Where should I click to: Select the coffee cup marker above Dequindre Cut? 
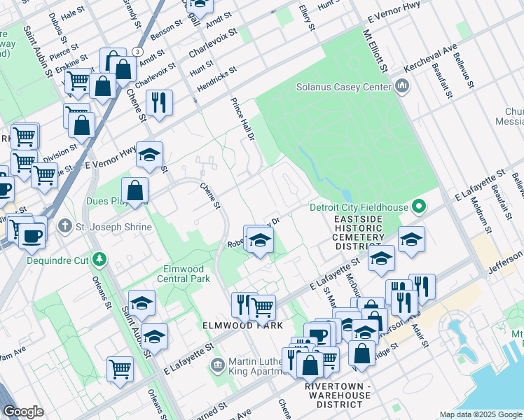32,237
